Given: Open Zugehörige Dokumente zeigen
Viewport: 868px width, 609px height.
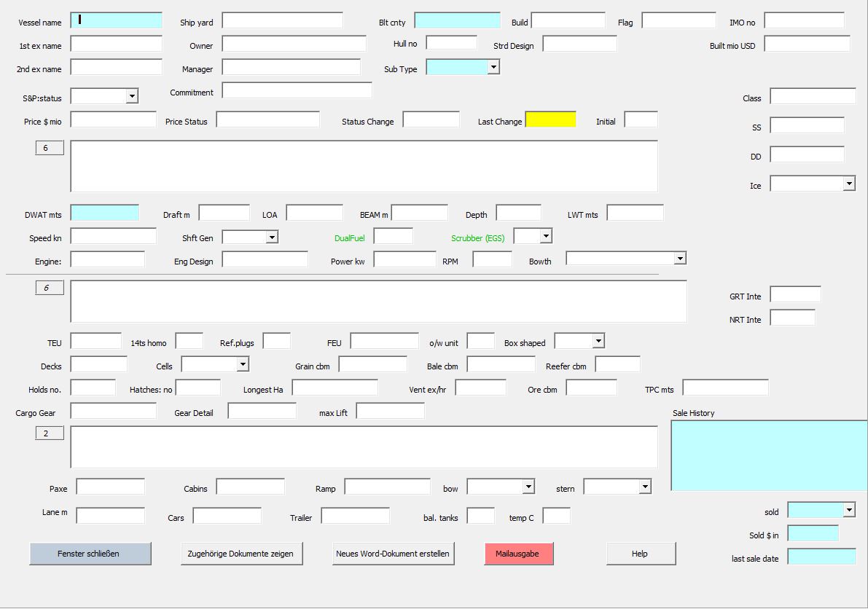Looking at the screenshot, I should click(x=241, y=554).
